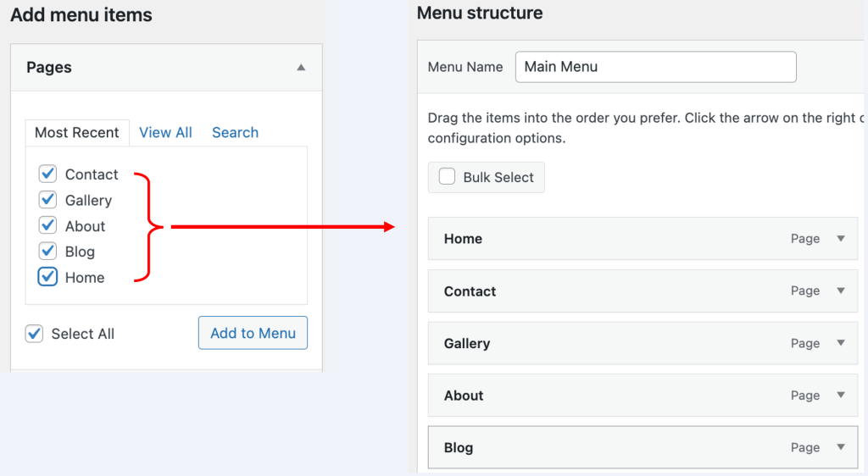Expand the Blog menu item arrow

click(841, 447)
